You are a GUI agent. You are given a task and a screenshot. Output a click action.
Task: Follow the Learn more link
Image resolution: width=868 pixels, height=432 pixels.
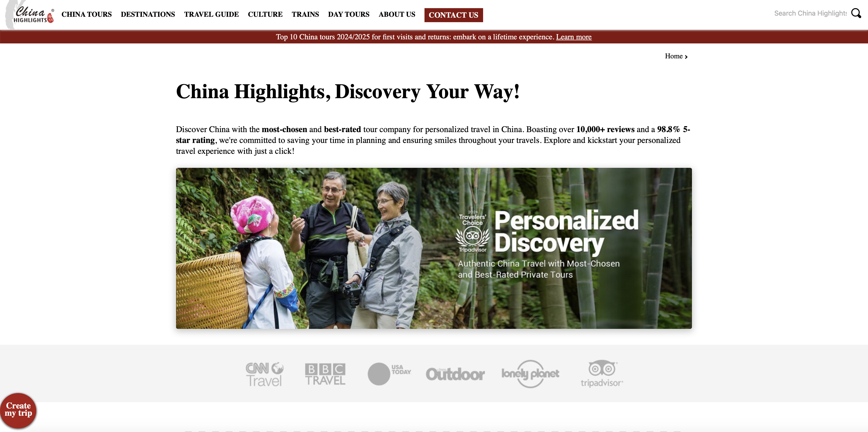[573, 37]
